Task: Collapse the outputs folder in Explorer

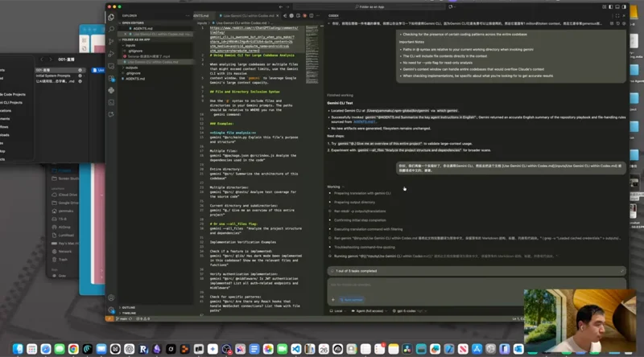Action: 132,67
